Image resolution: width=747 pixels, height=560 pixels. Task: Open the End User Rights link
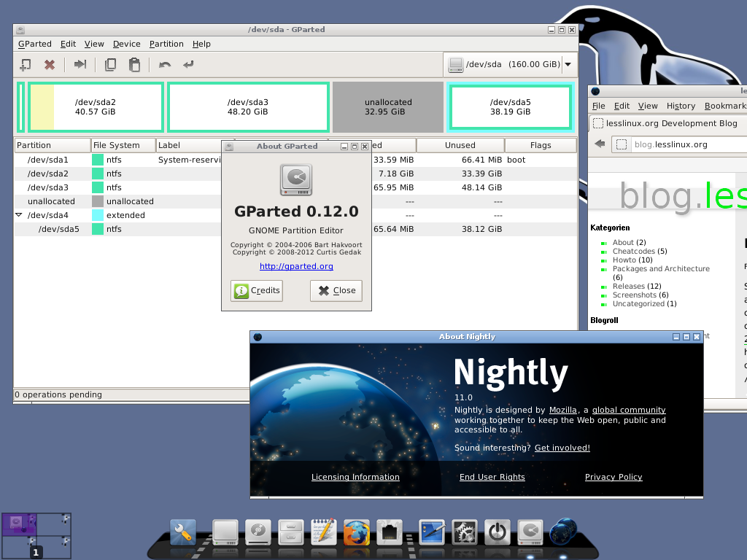point(492,477)
